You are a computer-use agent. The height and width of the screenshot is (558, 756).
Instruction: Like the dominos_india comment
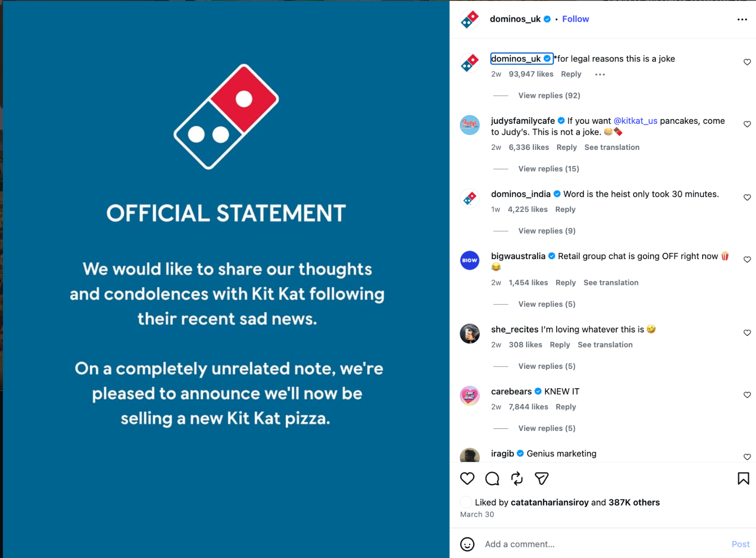point(747,198)
